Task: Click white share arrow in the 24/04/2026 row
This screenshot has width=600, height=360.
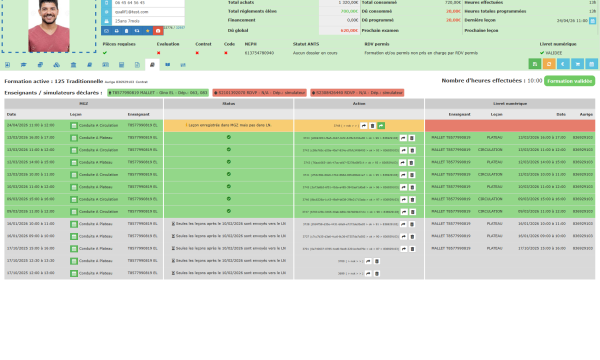Action: pyautogui.click(x=364, y=125)
